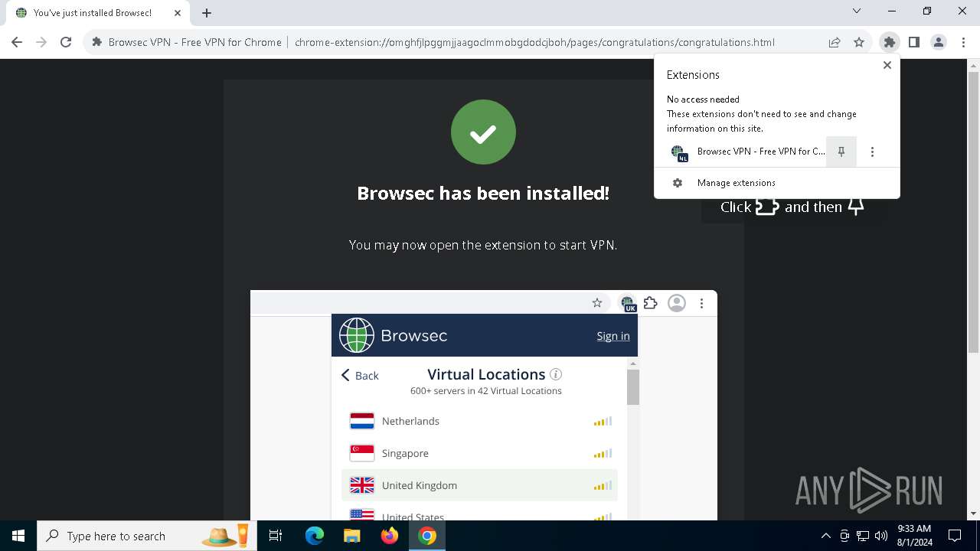Open the Chrome profile avatar

939,42
